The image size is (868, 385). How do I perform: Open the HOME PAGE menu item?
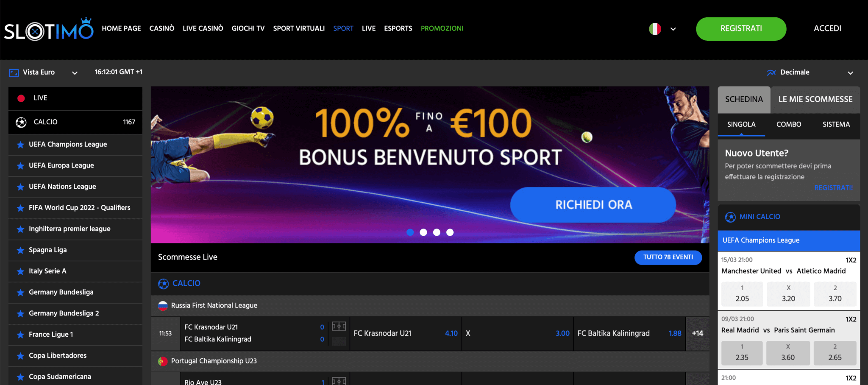(x=121, y=28)
